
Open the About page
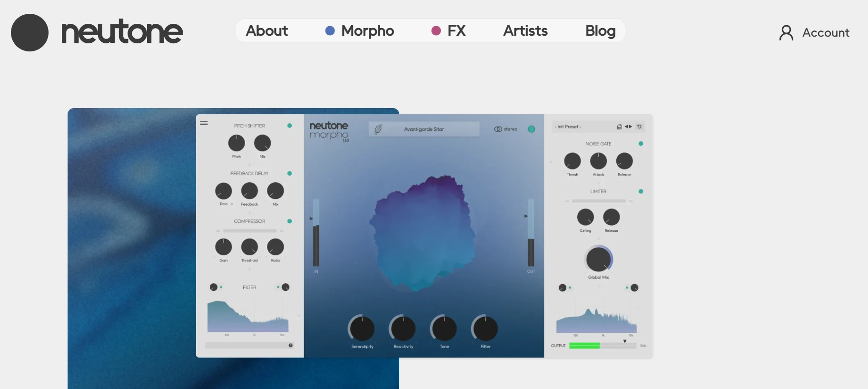click(267, 31)
